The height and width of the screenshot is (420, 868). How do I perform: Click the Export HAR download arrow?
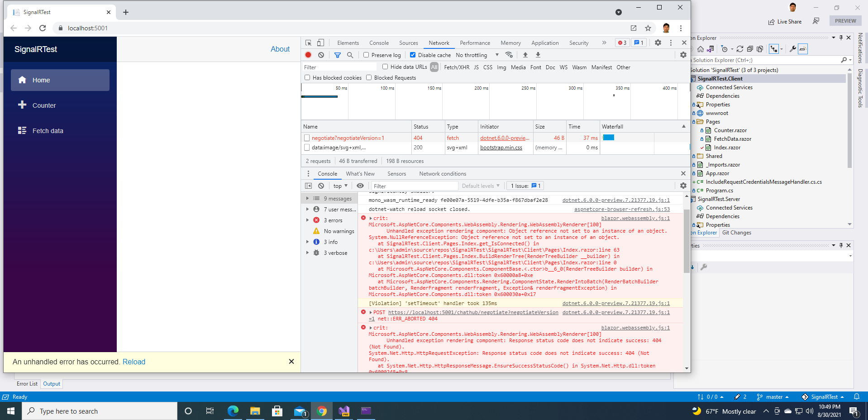click(x=538, y=55)
